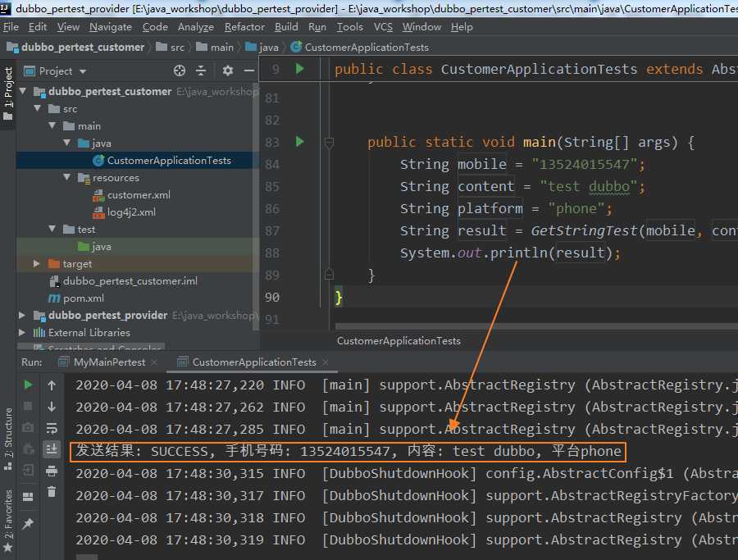Expand dubbo_pertest_provider project node

pyautogui.click(x=21, y=315)
